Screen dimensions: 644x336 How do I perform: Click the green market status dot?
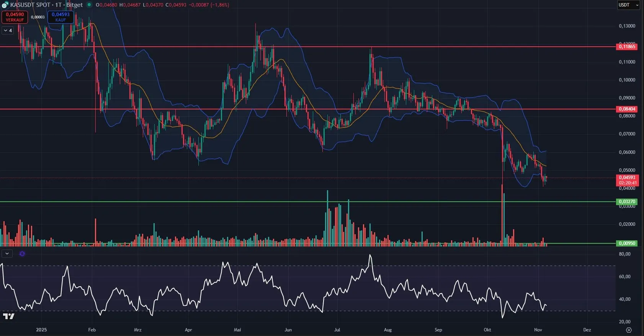pyautogui.click(x=89, y=5)
